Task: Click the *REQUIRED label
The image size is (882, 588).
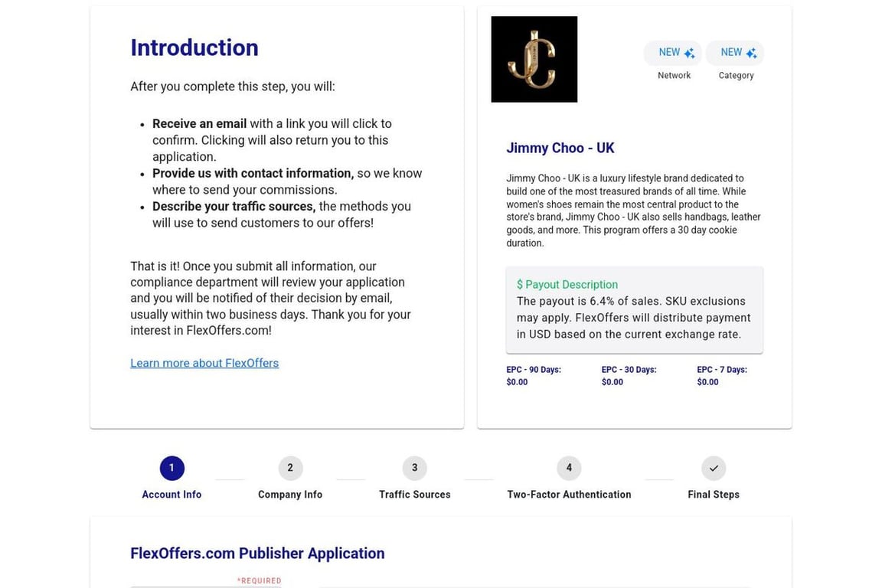Action: [260, 580]
